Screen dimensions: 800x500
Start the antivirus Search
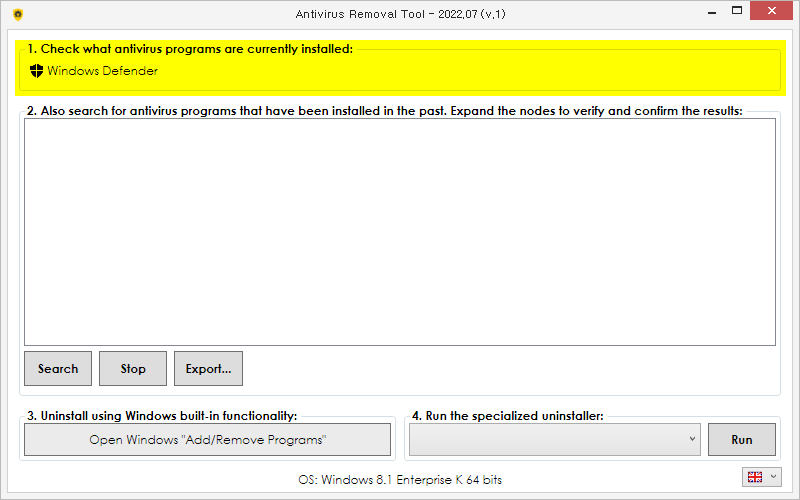click(58, 368)
